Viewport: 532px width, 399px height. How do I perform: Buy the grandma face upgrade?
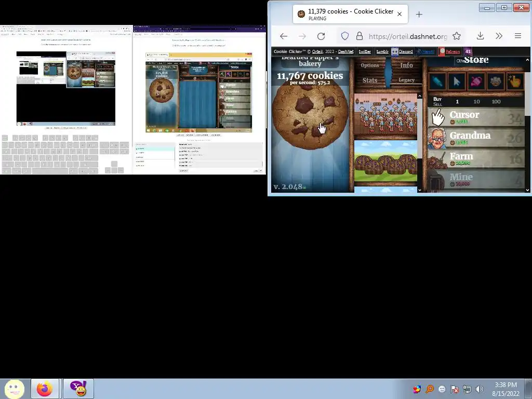coord(495,82)
